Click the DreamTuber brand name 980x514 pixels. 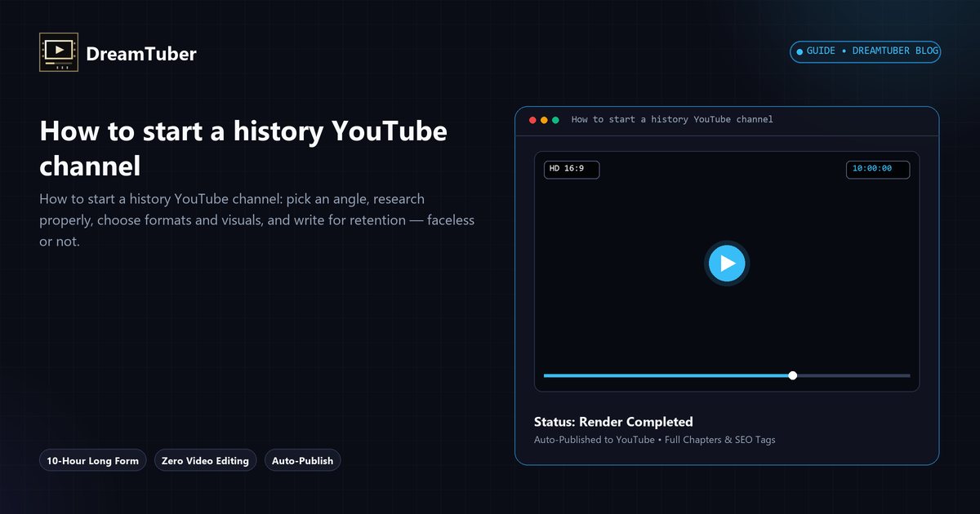click(141, 54)
